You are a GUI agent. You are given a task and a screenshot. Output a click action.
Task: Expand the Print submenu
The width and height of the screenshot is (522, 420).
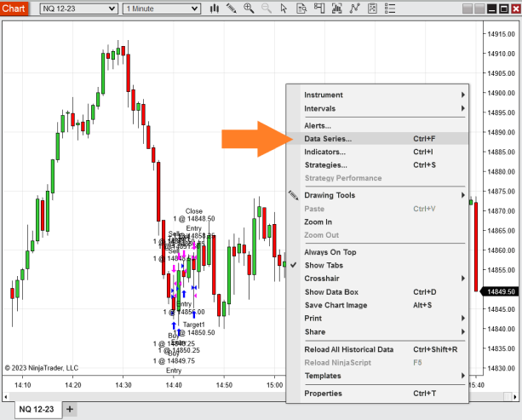click(378, 319)
